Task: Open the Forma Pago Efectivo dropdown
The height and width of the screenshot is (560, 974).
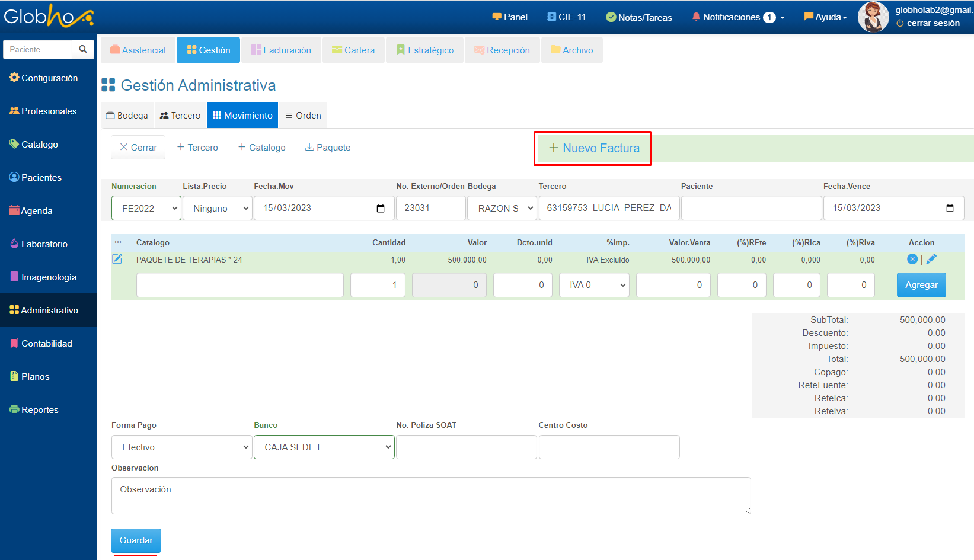Action: coord(181,447)
